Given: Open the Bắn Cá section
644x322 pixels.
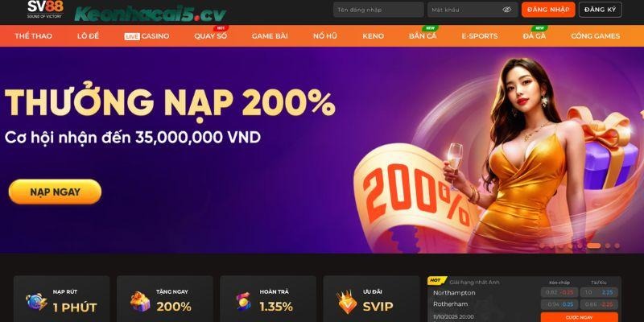Looking at the screenshot, I should 423,36.
